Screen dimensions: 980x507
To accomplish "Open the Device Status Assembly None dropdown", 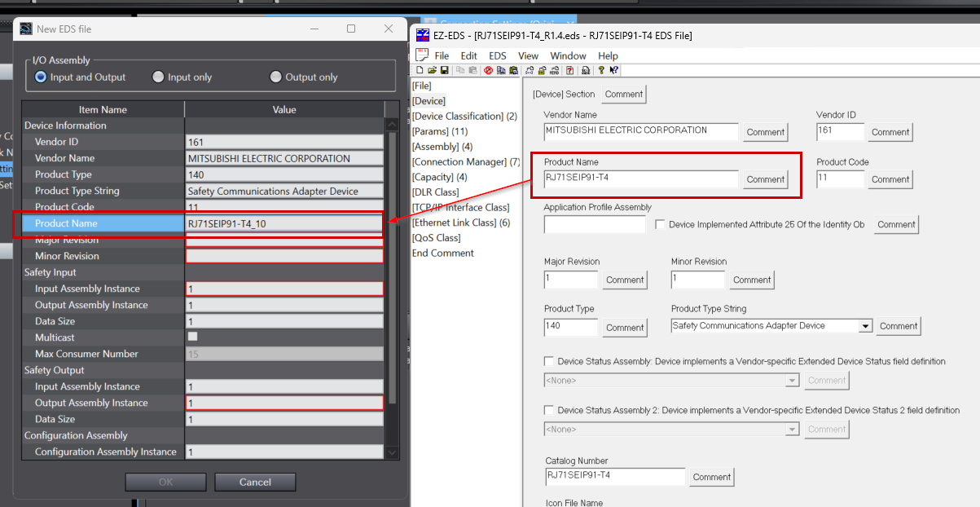I will (x=792, y=380).
